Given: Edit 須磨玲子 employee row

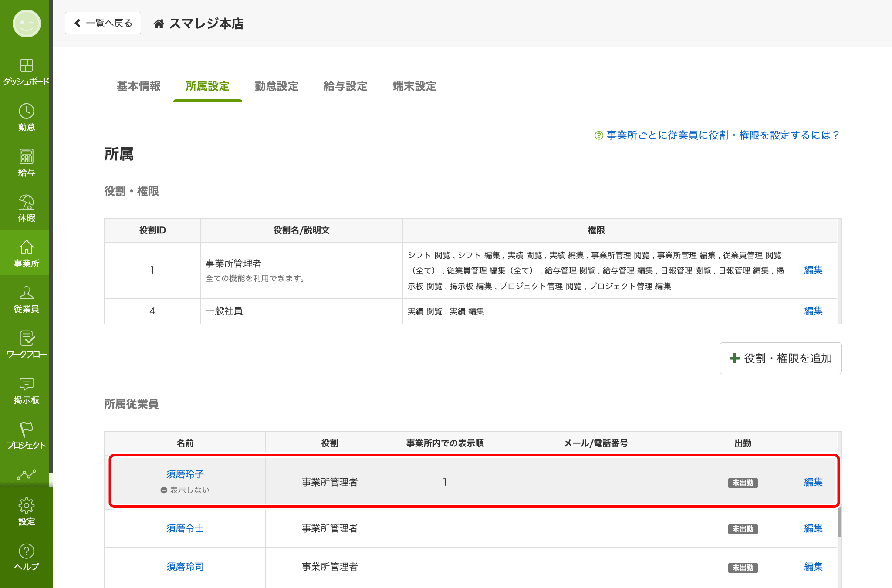Looking at the screenshot, I should point(813,482).
